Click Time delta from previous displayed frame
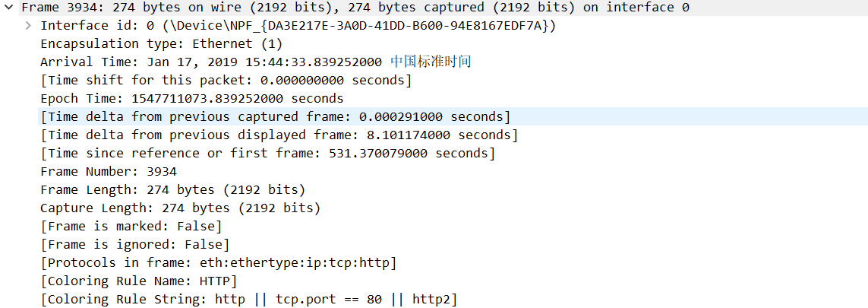 (x=279, y=135)
